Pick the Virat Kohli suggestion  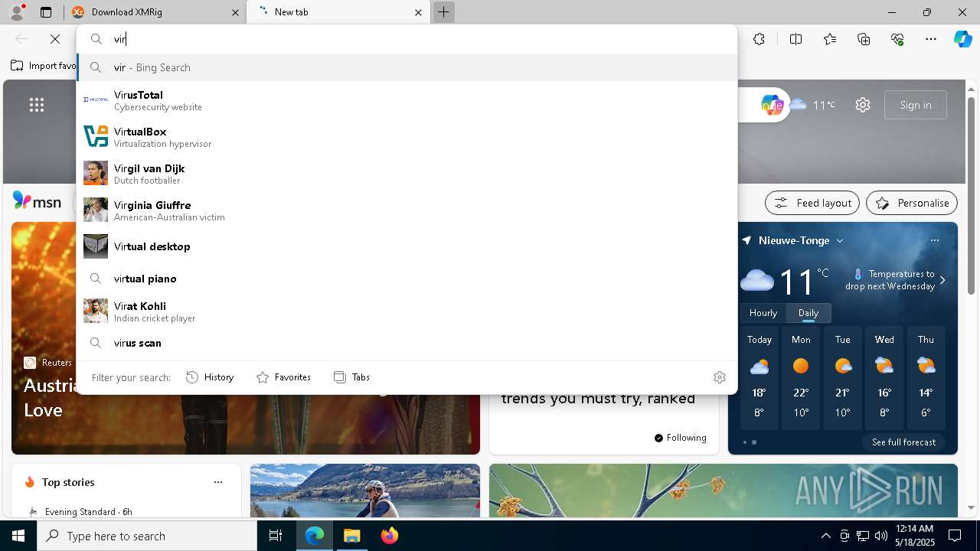[407, 311]
